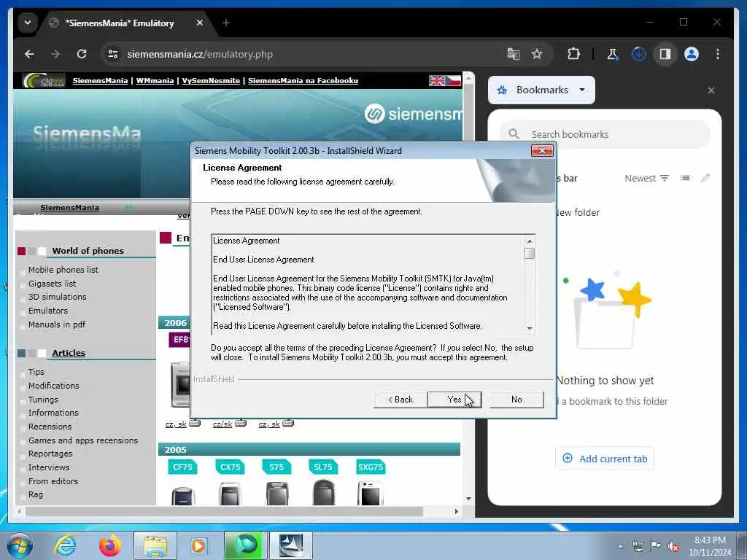The image size is (747, 560).
Task: Open the translate page icon
Action: tap(513, 54)
